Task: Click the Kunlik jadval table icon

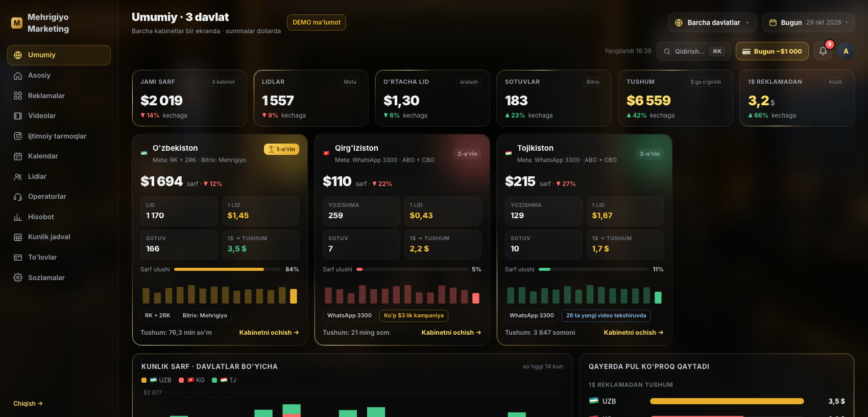Action: click(18, 237)
